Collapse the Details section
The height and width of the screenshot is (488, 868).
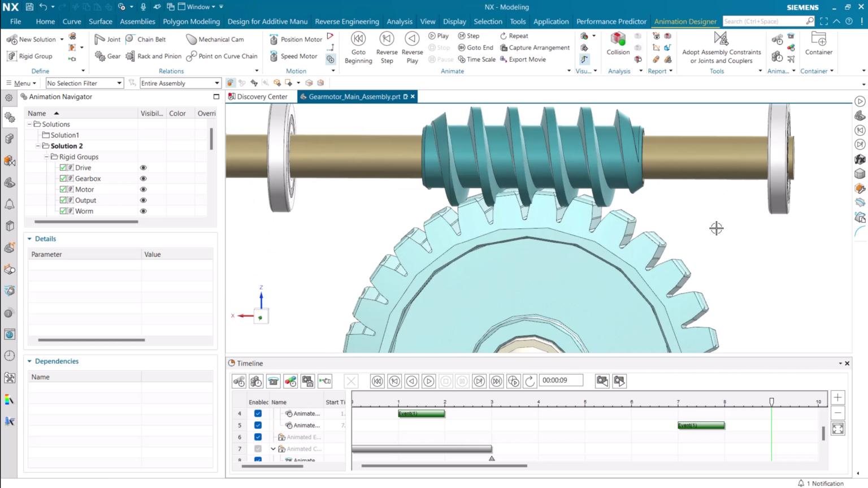click(x=29, y=239)
